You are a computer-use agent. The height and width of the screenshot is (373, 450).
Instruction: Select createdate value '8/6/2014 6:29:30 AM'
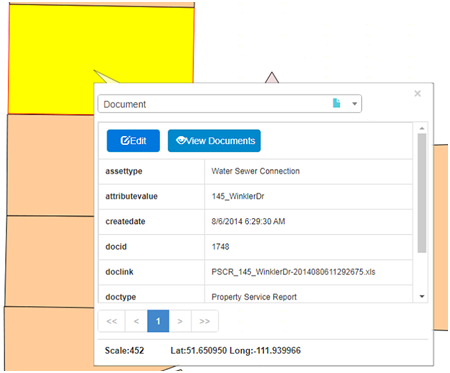click(248, 221)
